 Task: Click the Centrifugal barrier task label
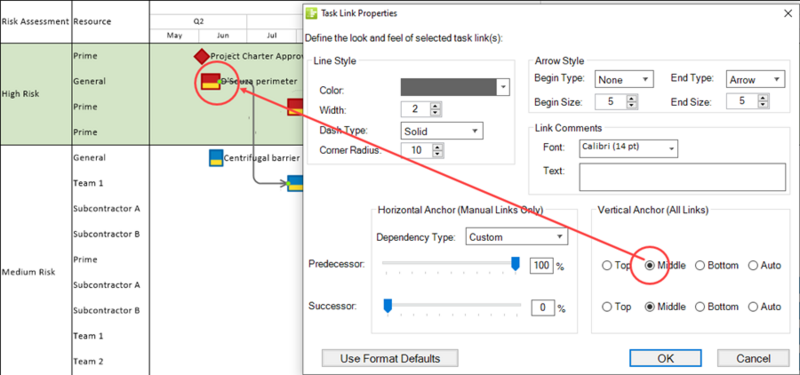(262, 158)
